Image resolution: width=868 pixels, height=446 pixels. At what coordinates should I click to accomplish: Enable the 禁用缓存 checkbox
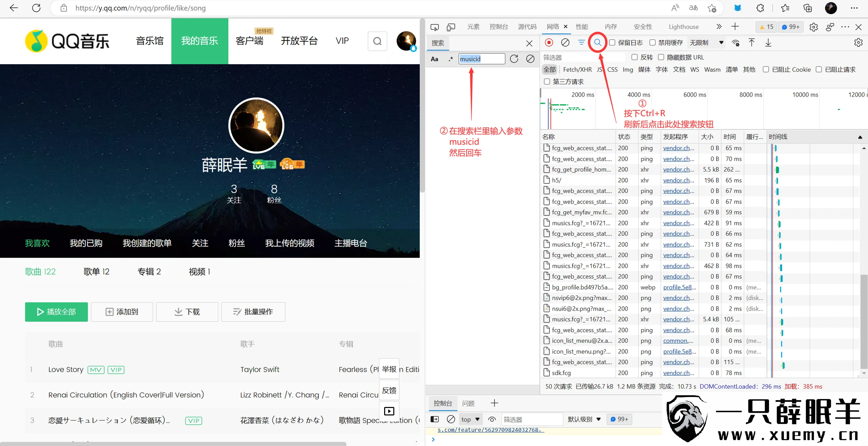tap(652, 42)
